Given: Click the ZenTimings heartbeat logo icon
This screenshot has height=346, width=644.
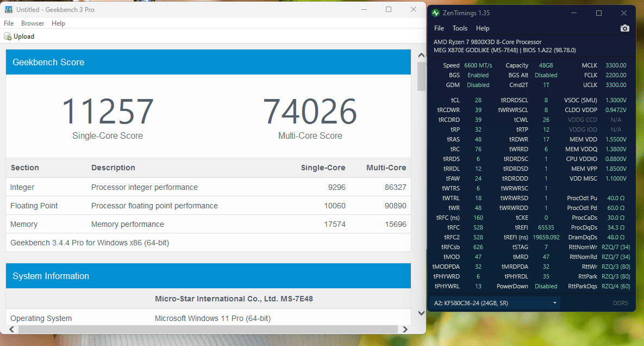Looking at the screenshot, I should click(435, 13).
